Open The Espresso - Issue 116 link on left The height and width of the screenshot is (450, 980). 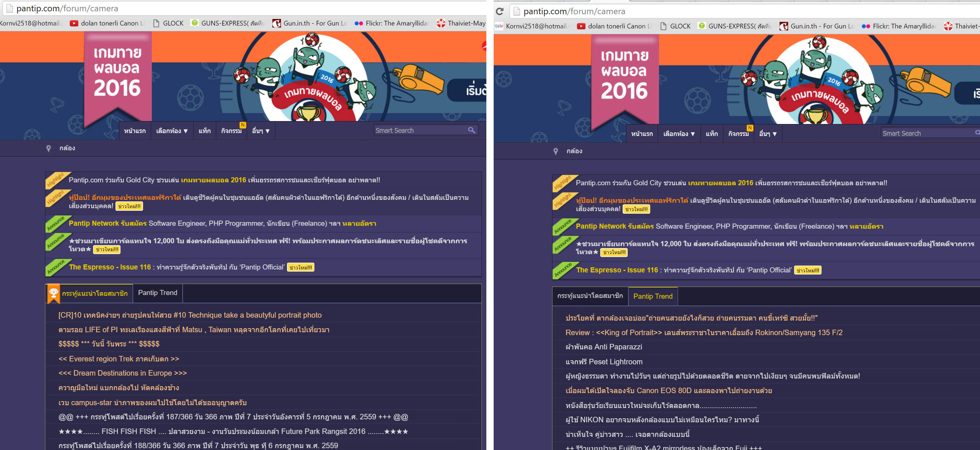click(110, 267)
